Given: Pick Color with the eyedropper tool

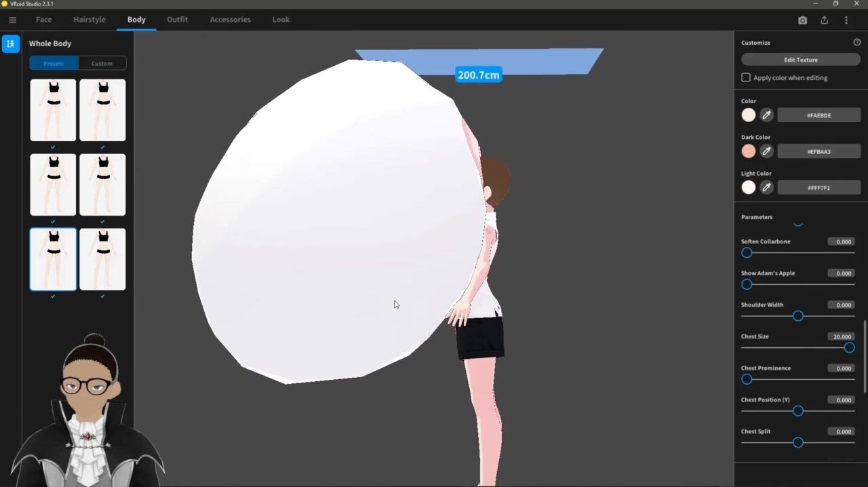Looking at the screenshot, I should pyautogui.click(x=766, y=115).
